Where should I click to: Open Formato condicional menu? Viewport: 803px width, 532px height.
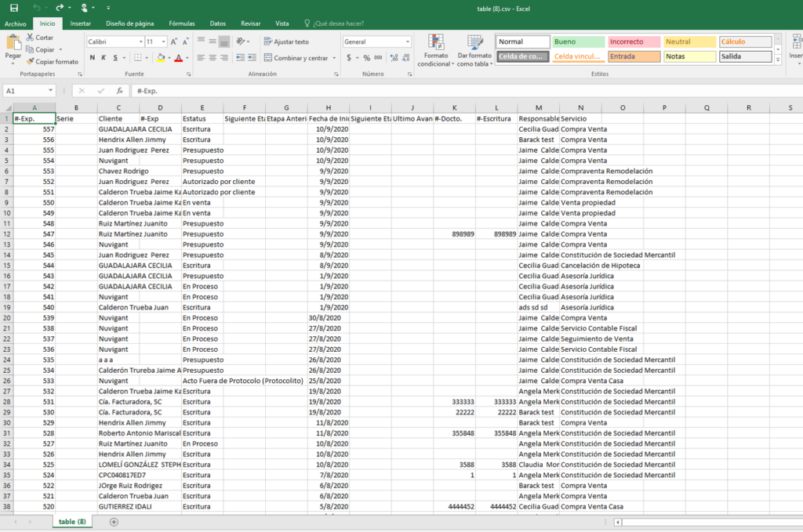pyautogui.click(x=436, y=50)
